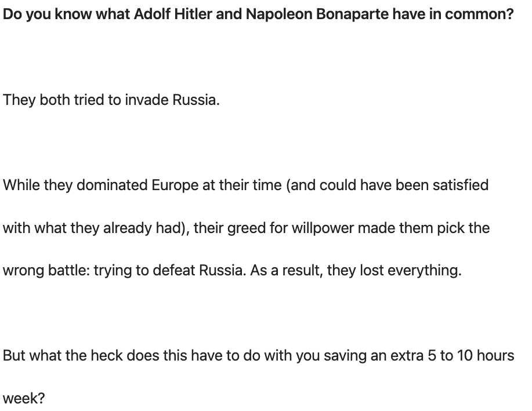This screenshot has height=411, width=532.
Task: Place cursor on "Bonaparte" in the heading
Action: tap(352, 14)
